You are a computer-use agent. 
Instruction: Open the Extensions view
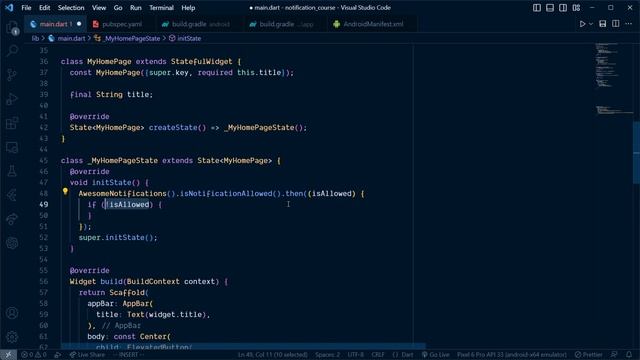pyautogui.click(x=12, y=123)
